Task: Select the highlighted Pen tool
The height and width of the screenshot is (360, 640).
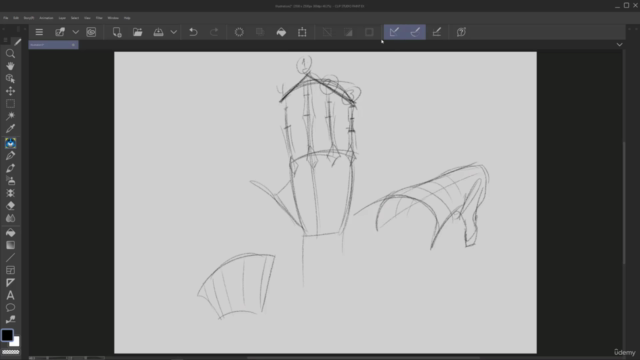Action: (10, 143)
